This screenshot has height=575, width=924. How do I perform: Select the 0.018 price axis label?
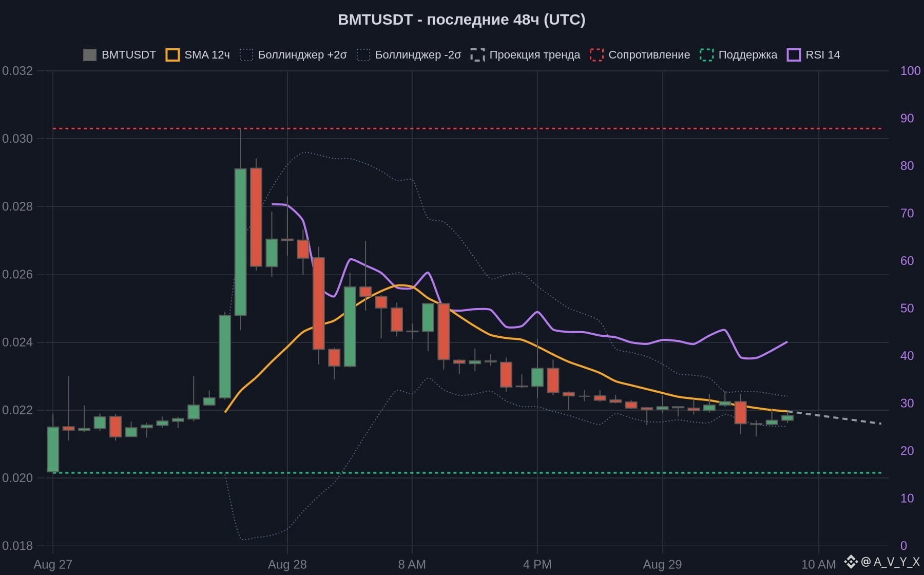click(x=17, y=546)
